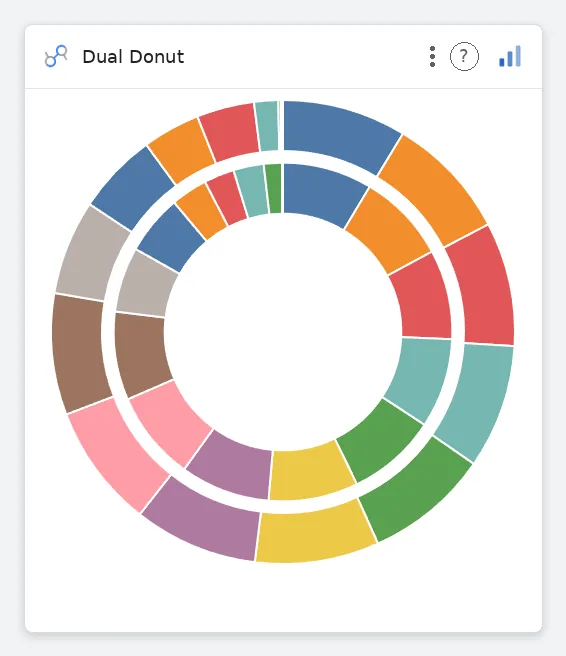Select the inner ring large teal segment beside green
This screenshot has width=566, height=656.
(421, 377)
